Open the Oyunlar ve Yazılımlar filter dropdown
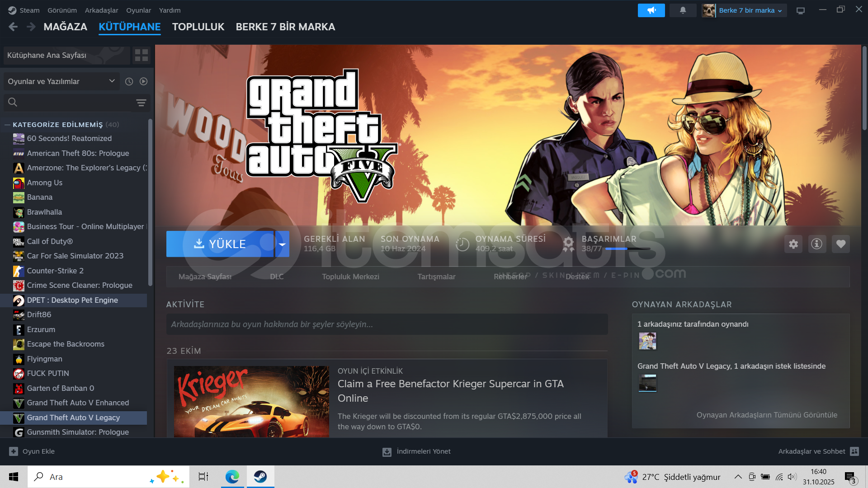 coord(111,81)
